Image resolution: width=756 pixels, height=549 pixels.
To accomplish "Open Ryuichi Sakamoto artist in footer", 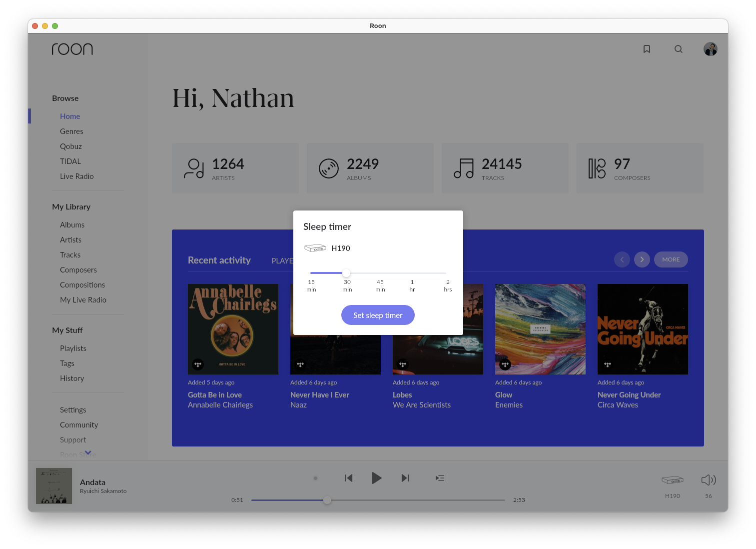I will point(103,491).
